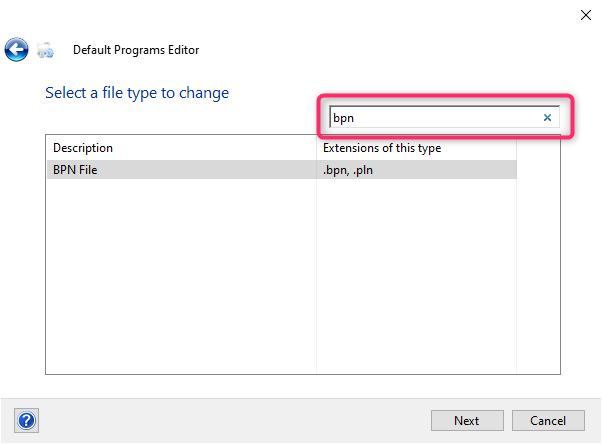Click the .bpn, .pln extensions cell
The image size is (602, 444).
click(x=416, y=170)
